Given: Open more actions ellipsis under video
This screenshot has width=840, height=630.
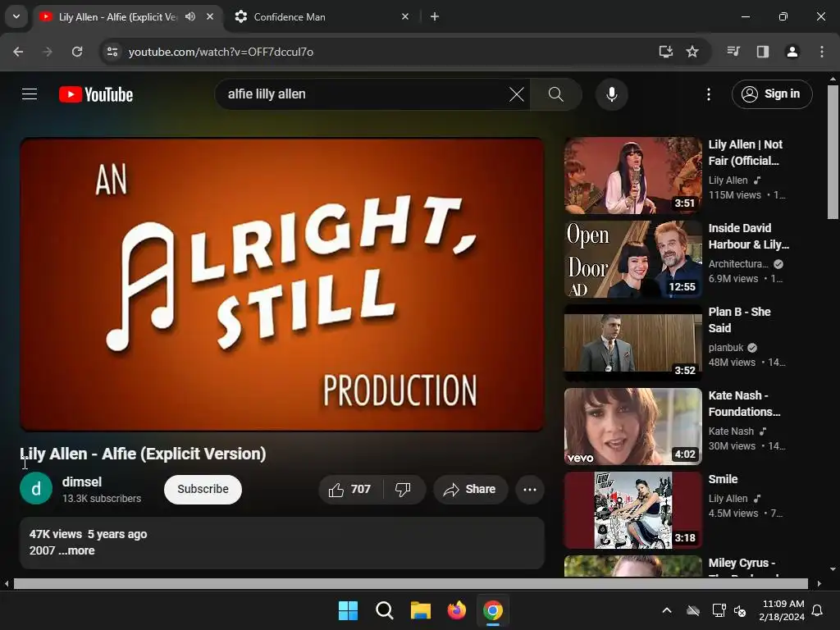Looking at the screenshot, I should 529,489.
